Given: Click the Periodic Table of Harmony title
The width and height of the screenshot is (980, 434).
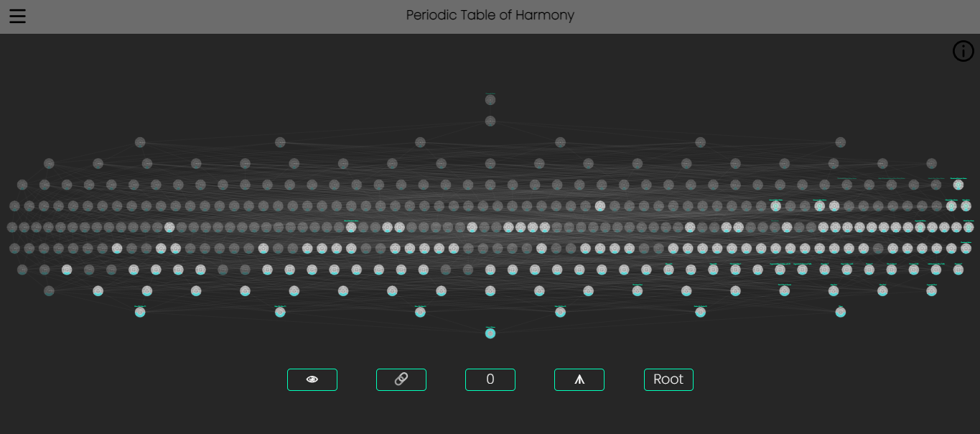Looking at the screenshot, I should coord(490,15).
